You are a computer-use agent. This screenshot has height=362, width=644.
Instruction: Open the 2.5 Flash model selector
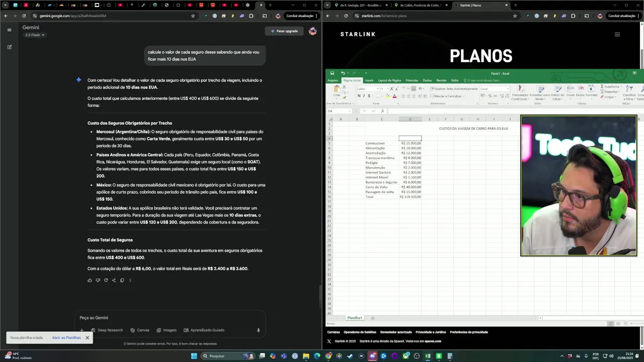click(35, 35)
